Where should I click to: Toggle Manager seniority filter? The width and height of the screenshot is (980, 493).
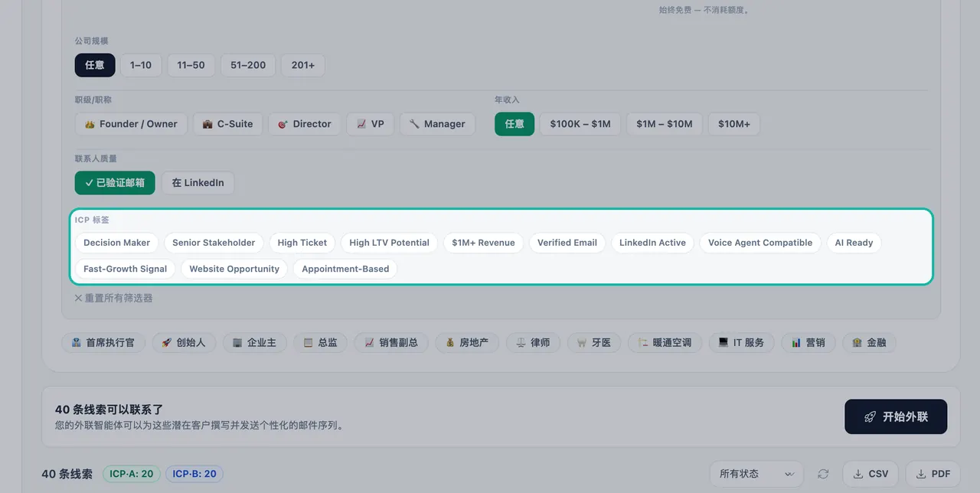[437, 124]
